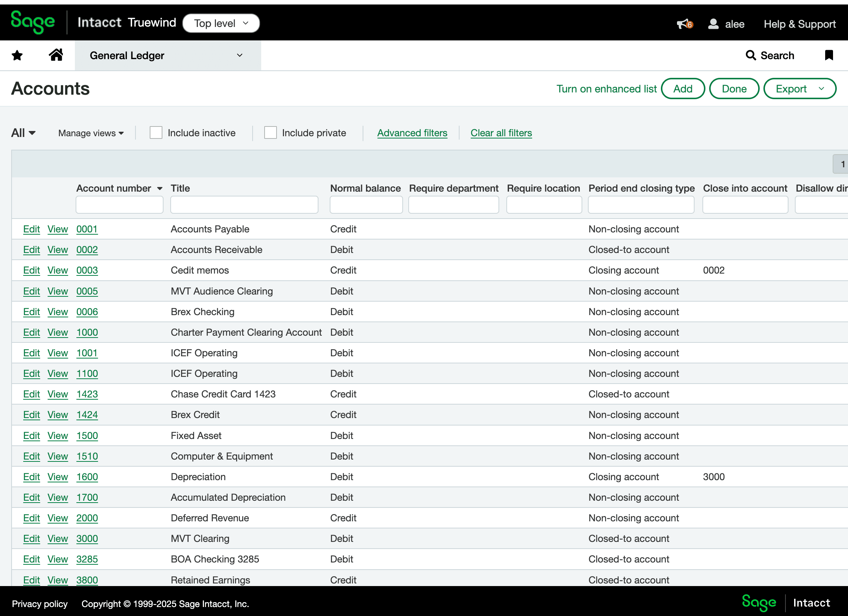
Task: Select 'Charter Payment Clearing Account' title cell
Action: click(x=246, y=332)
